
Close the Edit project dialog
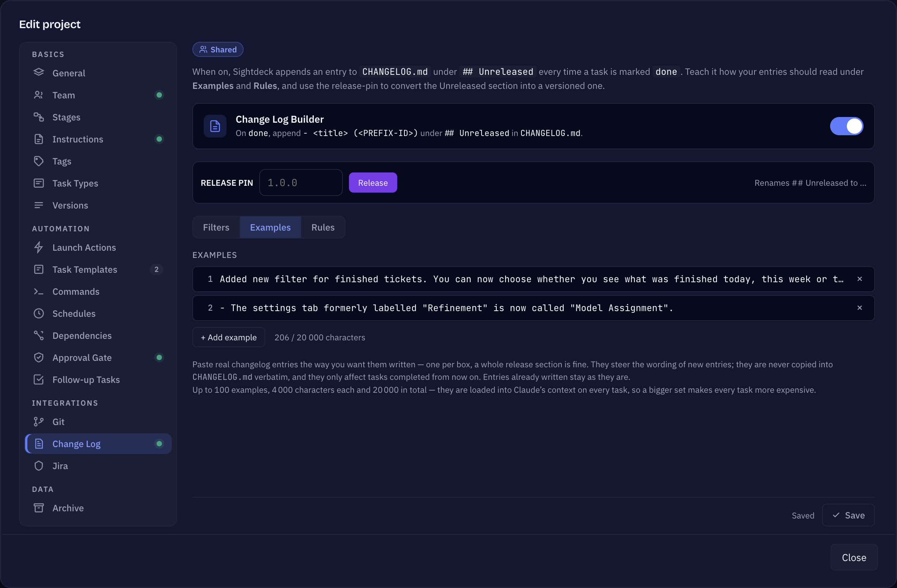[854, 557]
